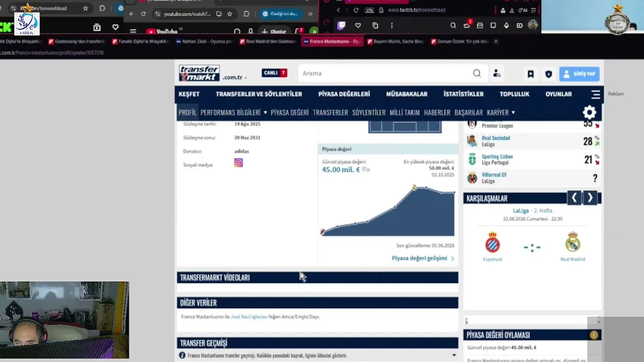
Task: Expand the KARİYER dropdown
Action: (501, 113)
